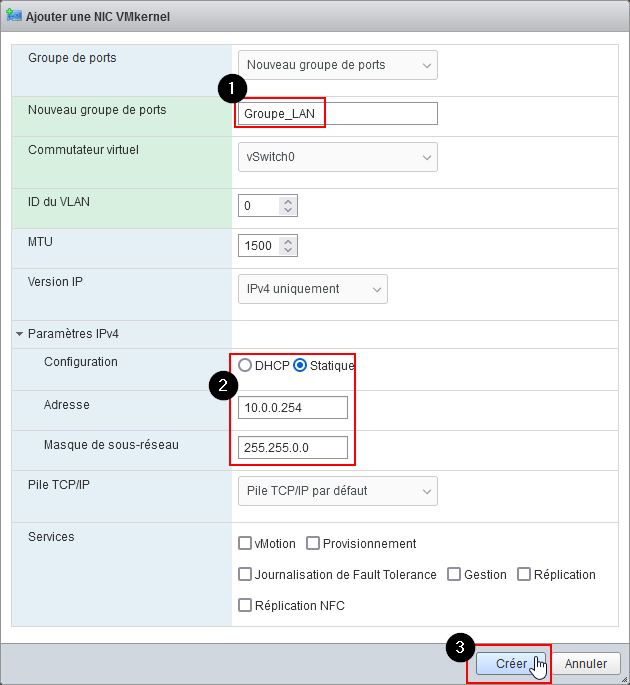Click the VMkernel NIC icon in title bar
Viewport: 630px width, 685px height.
coord(14,15)
